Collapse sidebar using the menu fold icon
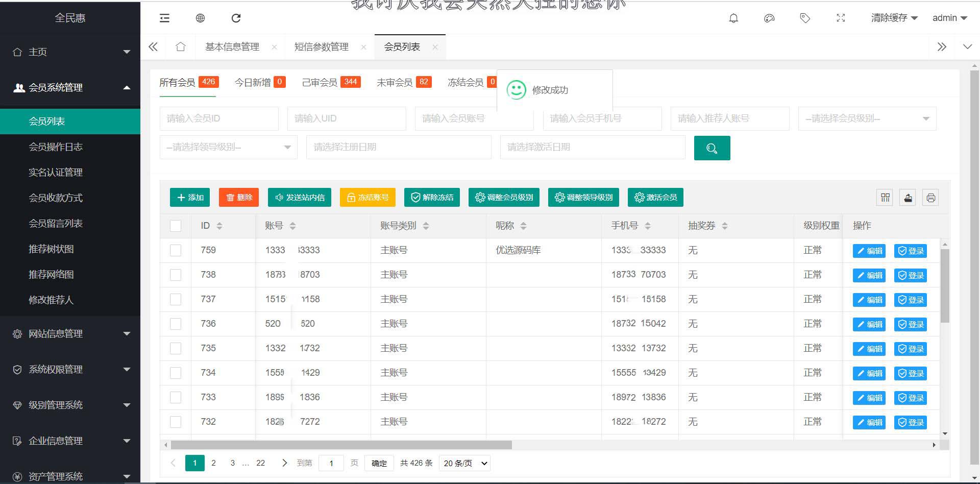The width and height of the screenshot is (980, 484). point(164,18)
